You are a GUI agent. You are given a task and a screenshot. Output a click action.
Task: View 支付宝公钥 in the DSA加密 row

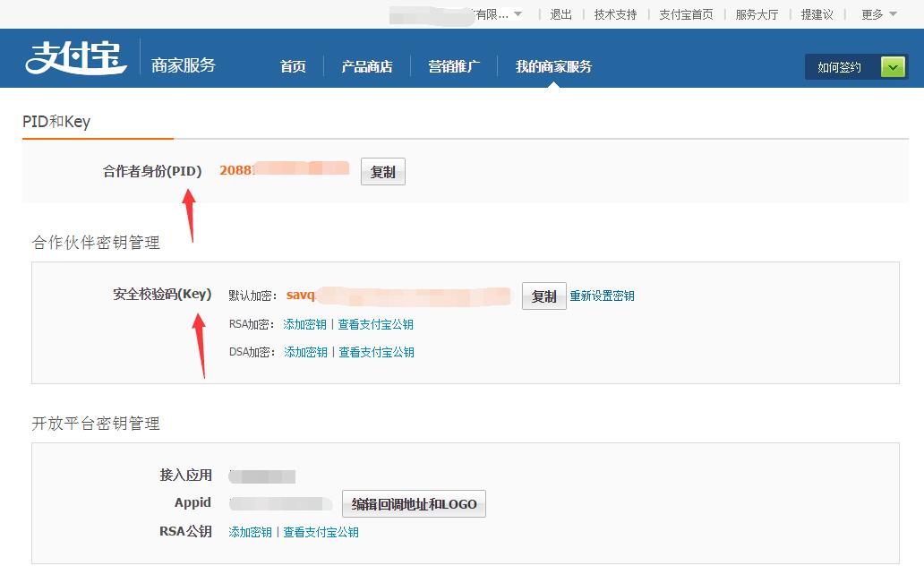pyautogui.click(x=376, y=353)
